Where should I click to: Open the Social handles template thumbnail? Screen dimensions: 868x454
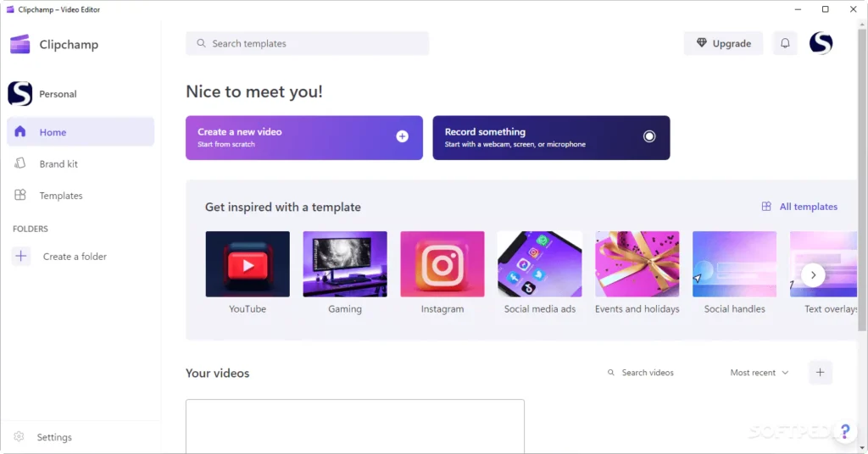point(735,263)
